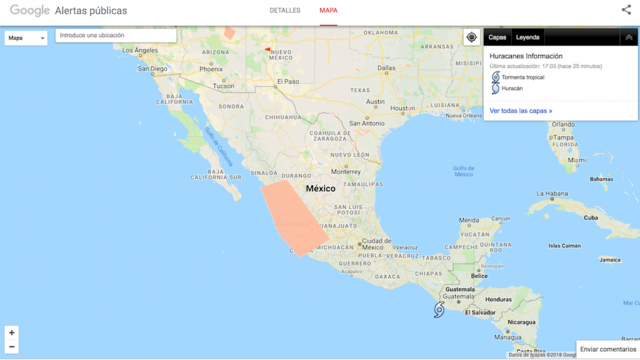
Task: Click Enviar comentarios button
Action: 608,349
